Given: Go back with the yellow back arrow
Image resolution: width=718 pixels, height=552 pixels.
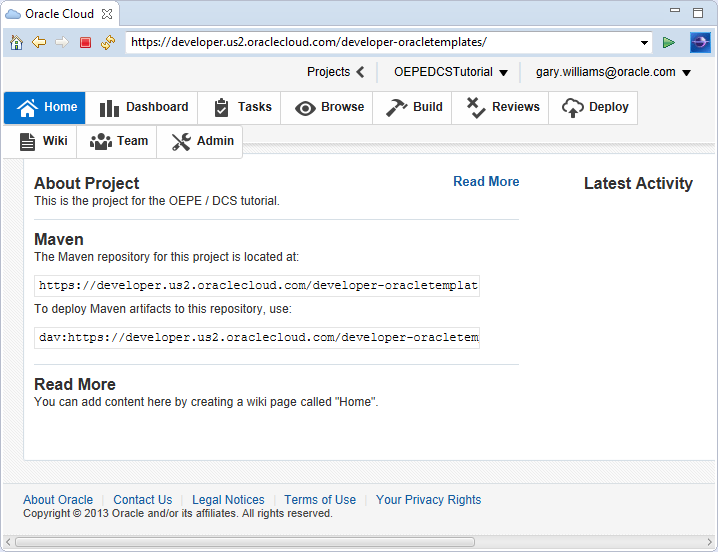Looking at the screenshot, I should click(x=39, y=43).
